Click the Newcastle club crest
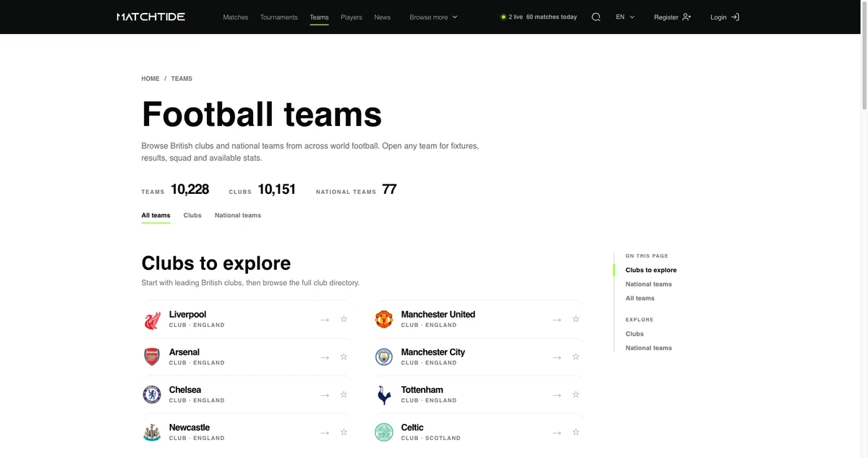The width and height of the screenshot is (868, 458). (152, 432)
